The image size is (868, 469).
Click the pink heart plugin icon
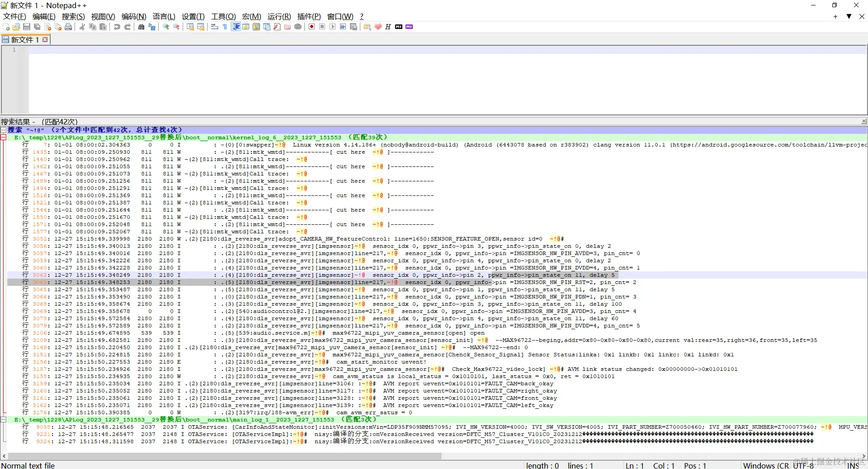click(378, 27)
